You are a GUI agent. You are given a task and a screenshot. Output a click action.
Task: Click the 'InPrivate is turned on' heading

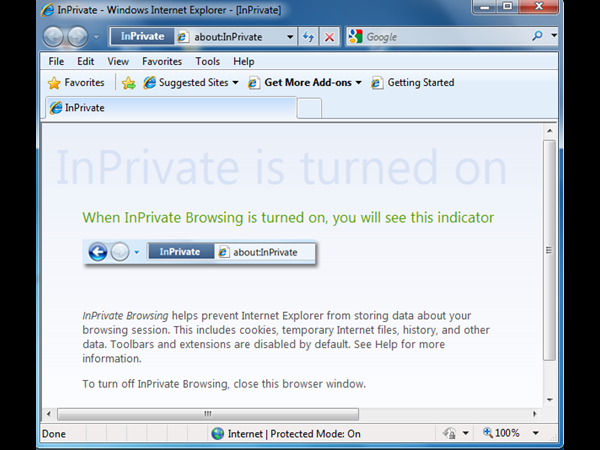pos(281,167)
